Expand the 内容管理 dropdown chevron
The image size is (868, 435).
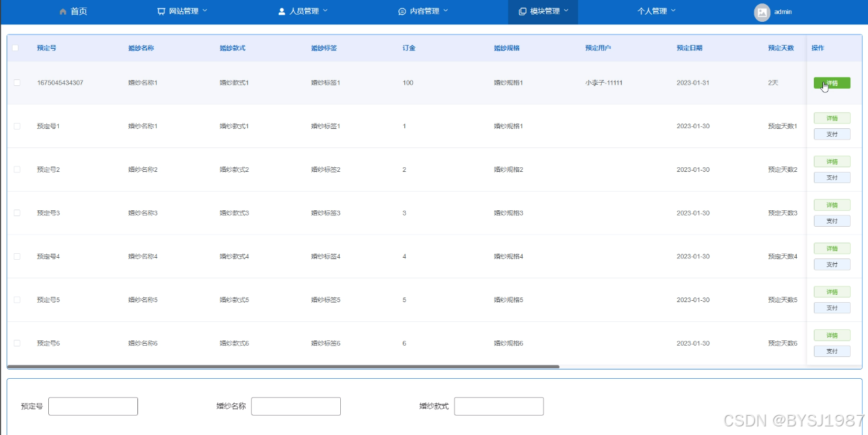coord(445,11)
